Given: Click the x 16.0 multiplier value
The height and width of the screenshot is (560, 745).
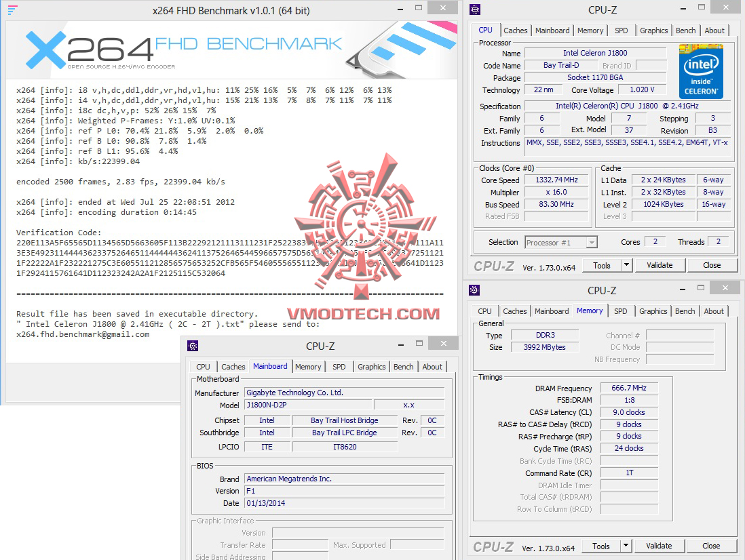Looking at the screenshot, I should 557,193.
